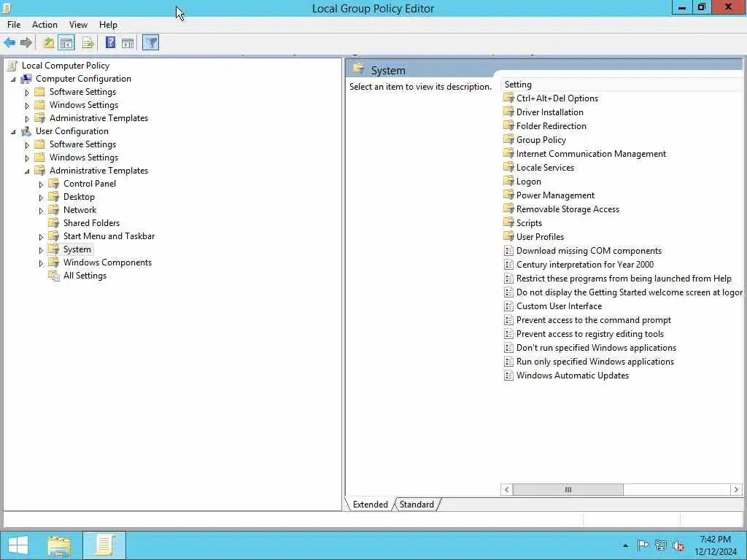Toggle the Filter funnel toolbar icon
The image size is (747, 560).
(150, 43)
